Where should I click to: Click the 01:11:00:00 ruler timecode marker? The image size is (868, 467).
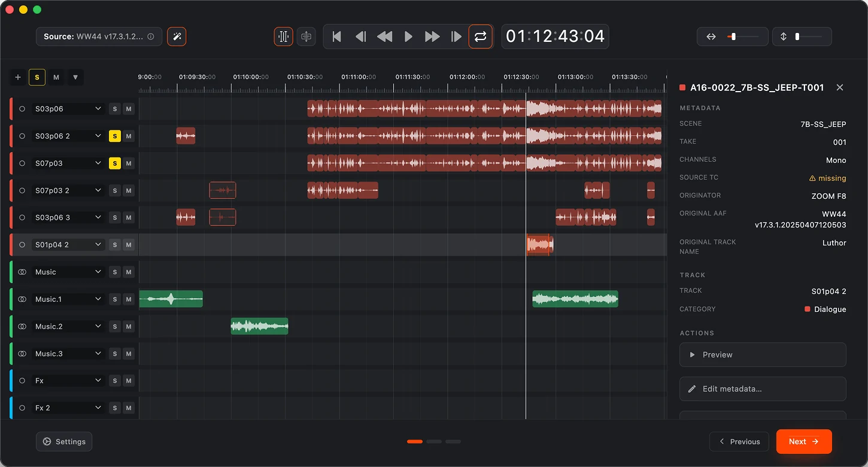coord(358,77)
